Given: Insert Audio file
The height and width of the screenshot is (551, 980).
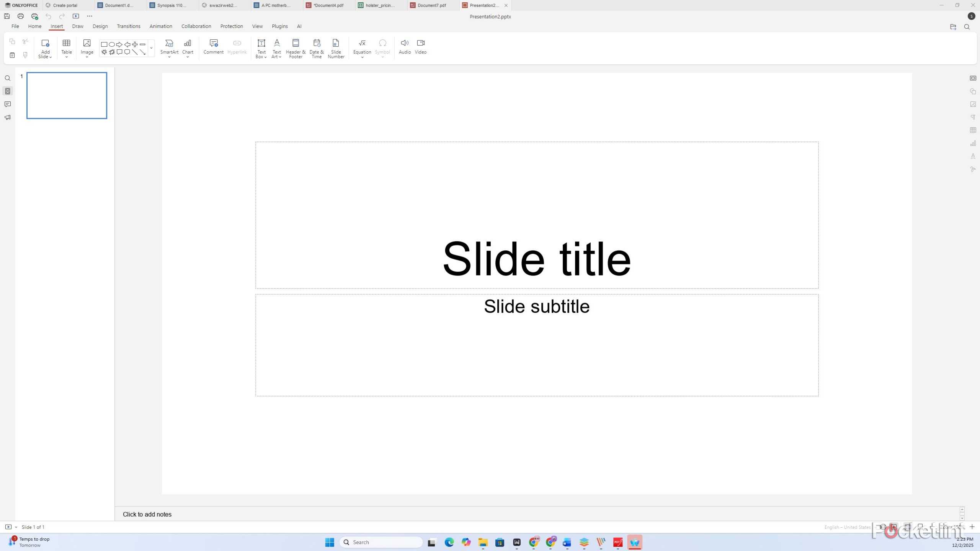Looking at the screenshot, I should [405, 47].
